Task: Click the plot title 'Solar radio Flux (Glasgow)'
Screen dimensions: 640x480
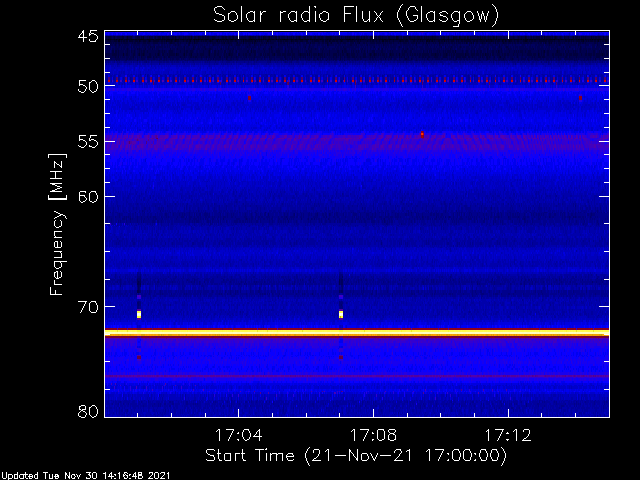Action: pyautogui.click(x=356, y=16)
